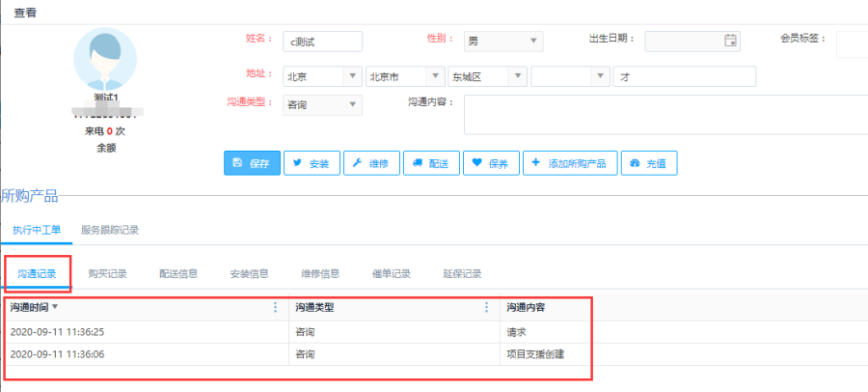The height and width of the screenshot is (392, 868).
Task: Switch to 服务跟踪记录 tab
Action: click(110, 230)
